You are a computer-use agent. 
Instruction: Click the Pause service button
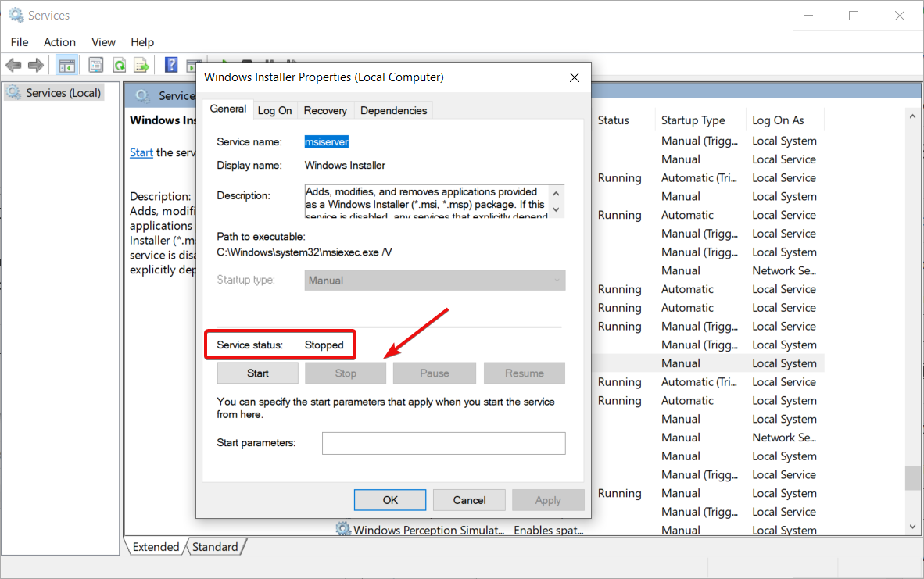coord(435,373)
